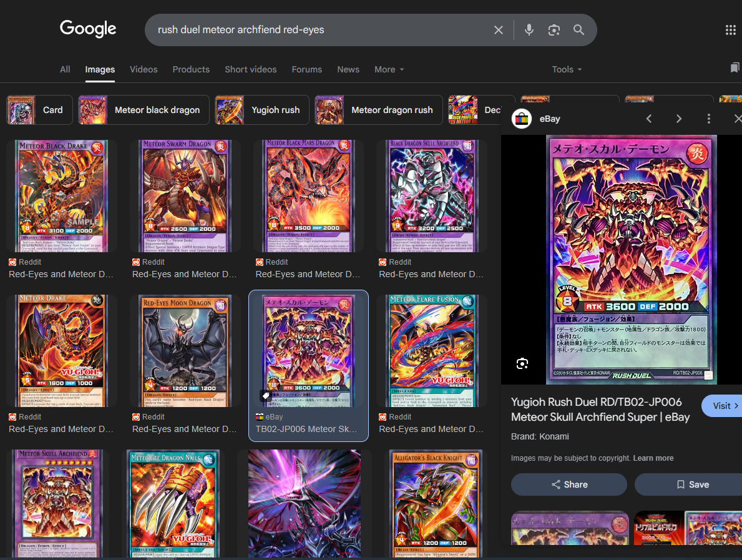Open Meteor Flare Fusion card thumbnail

pos(432,351)
